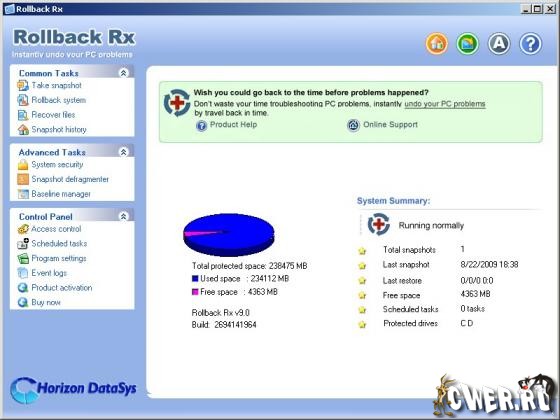Click the Scheduled tasks icon

(23, 244)
